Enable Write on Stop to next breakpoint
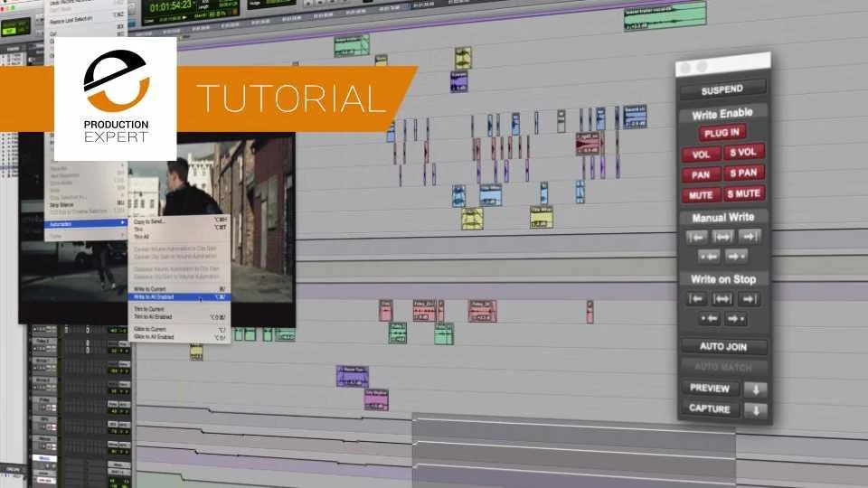Screen dimensions: 868x488 click(x=736, y=319)
